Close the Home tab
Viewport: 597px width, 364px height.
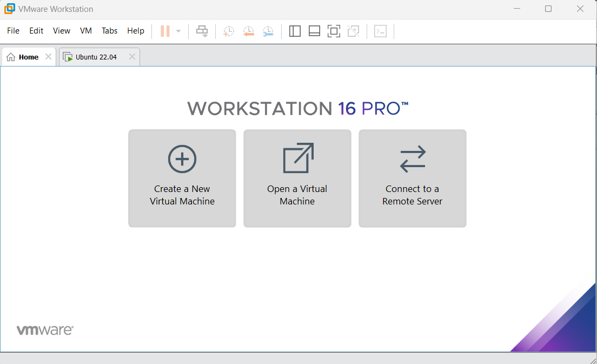[x=48, y=57]
